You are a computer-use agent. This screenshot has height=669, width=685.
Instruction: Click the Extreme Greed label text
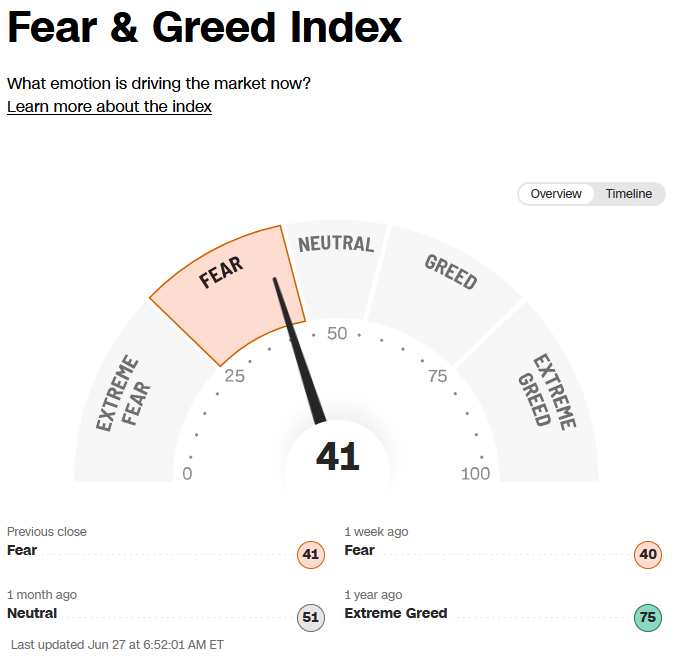coord(396,613)
